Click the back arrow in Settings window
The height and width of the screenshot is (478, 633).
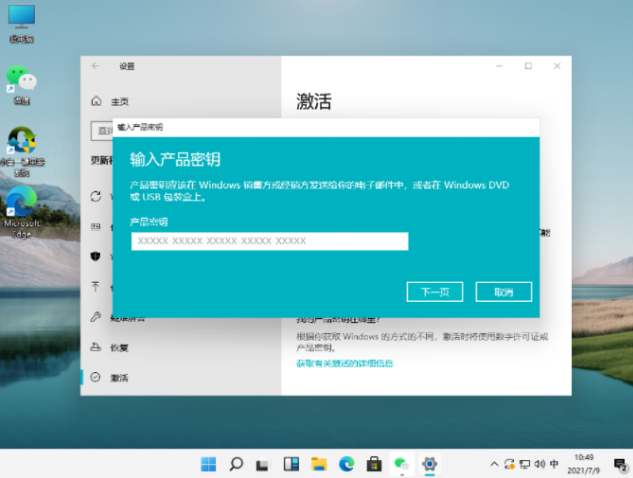96,66
